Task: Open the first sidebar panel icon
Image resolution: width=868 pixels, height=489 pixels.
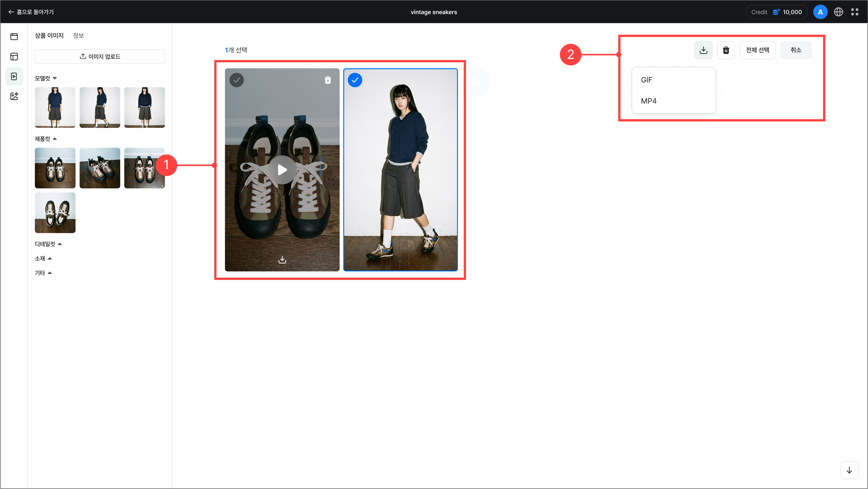Action: pos(14,36)
